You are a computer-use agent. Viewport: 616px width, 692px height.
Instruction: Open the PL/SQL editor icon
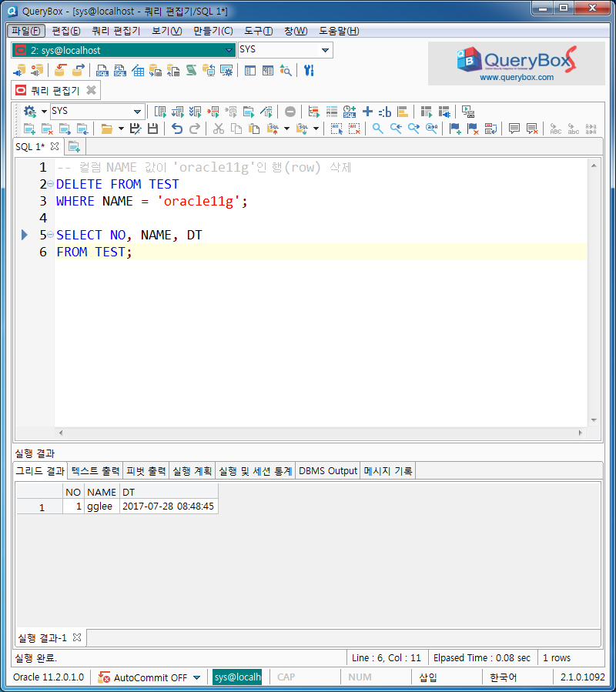pyautogui.click(x=119, y=71)
